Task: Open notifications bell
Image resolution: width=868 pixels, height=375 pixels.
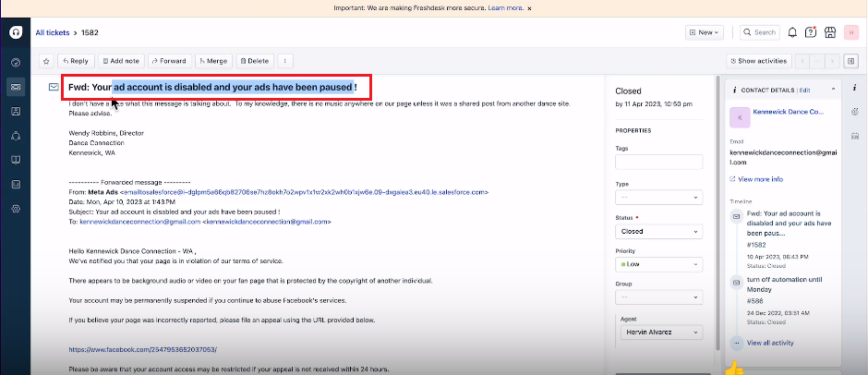Action: [792, 32]
